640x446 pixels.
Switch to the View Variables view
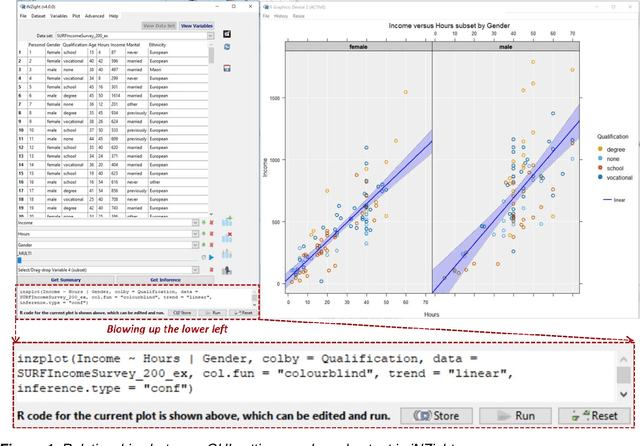197,25
